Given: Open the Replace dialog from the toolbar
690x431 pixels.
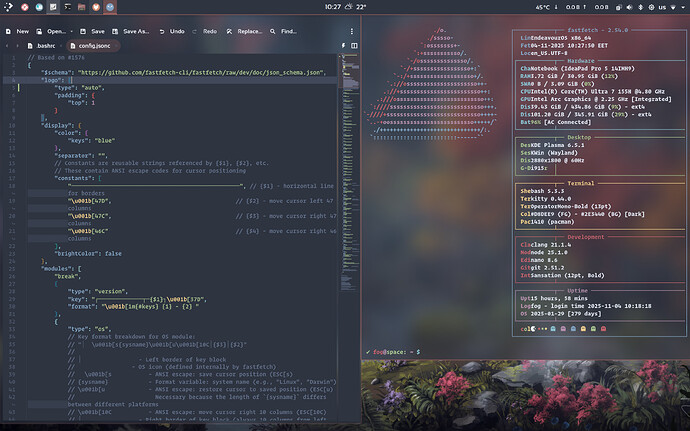Looking at the screenshot, I should point(244,31).
